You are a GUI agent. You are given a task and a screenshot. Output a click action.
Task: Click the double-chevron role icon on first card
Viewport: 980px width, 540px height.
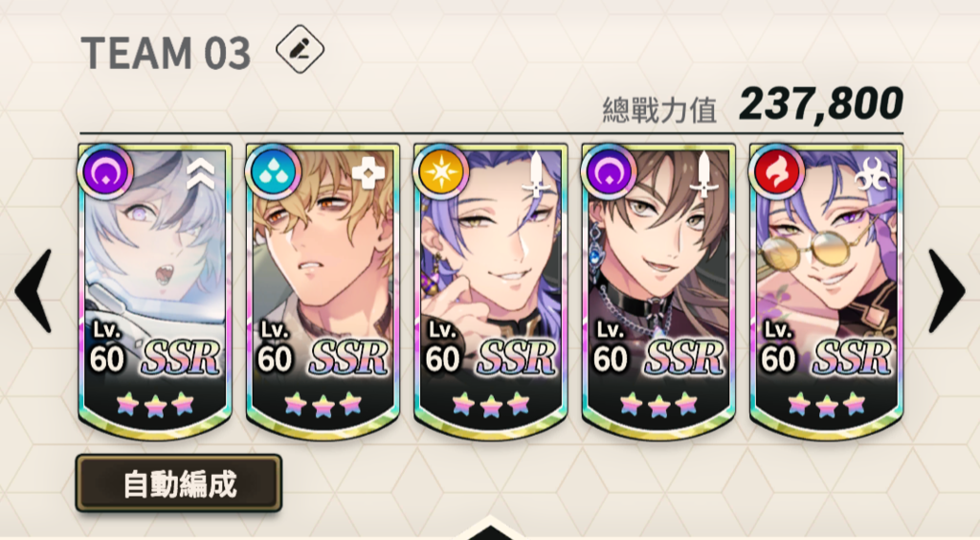201,173
